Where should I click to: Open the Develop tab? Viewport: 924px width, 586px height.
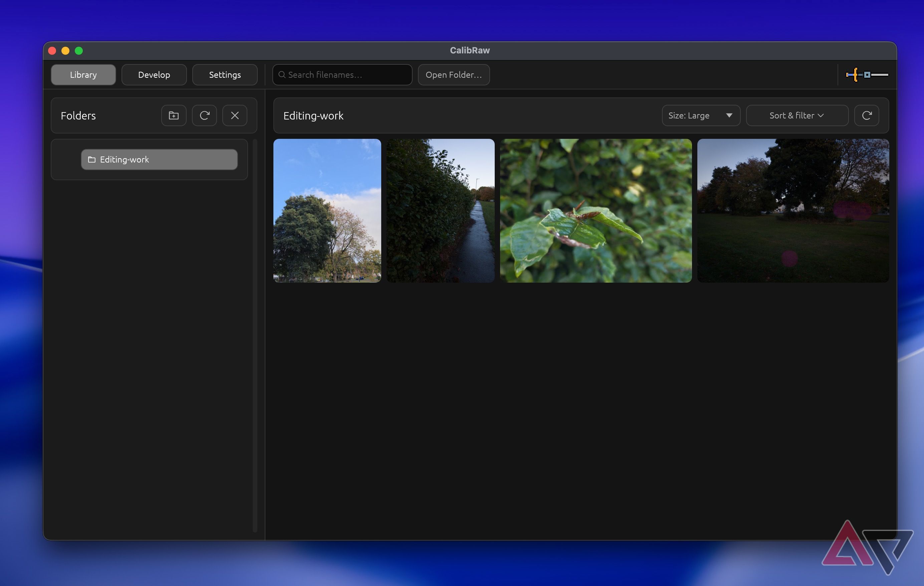(154, 75)
